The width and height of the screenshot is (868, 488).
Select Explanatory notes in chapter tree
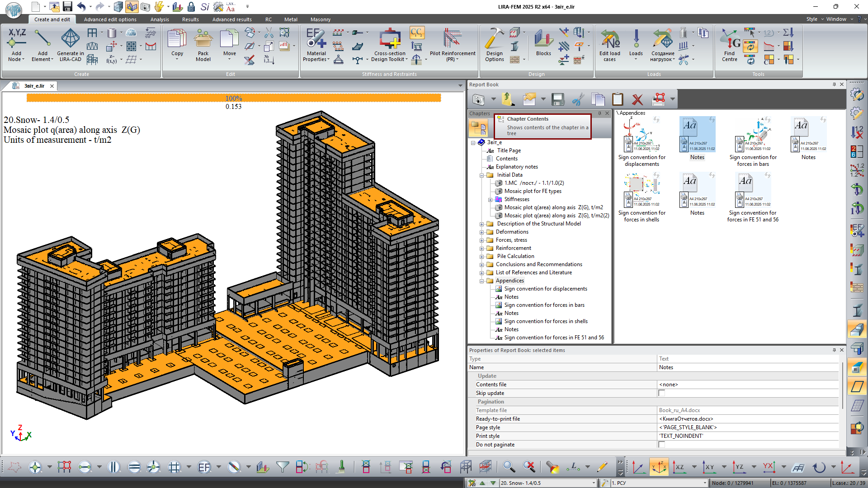coord(516,167)
